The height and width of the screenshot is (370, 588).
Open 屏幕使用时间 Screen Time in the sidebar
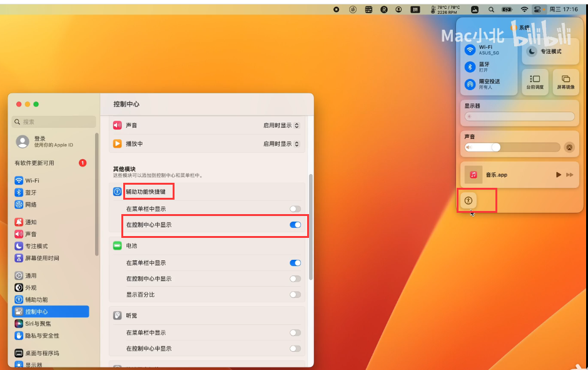[x=51, y=258]
